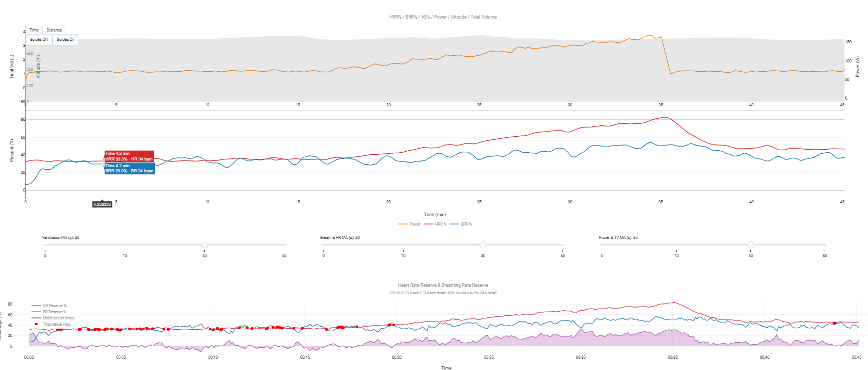Switch x-axis to Time
This screenshot has height=370, width=868.
pos(34,30)
